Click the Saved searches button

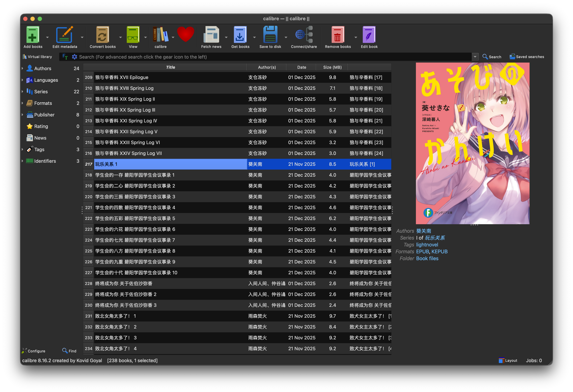click(527, 57)
